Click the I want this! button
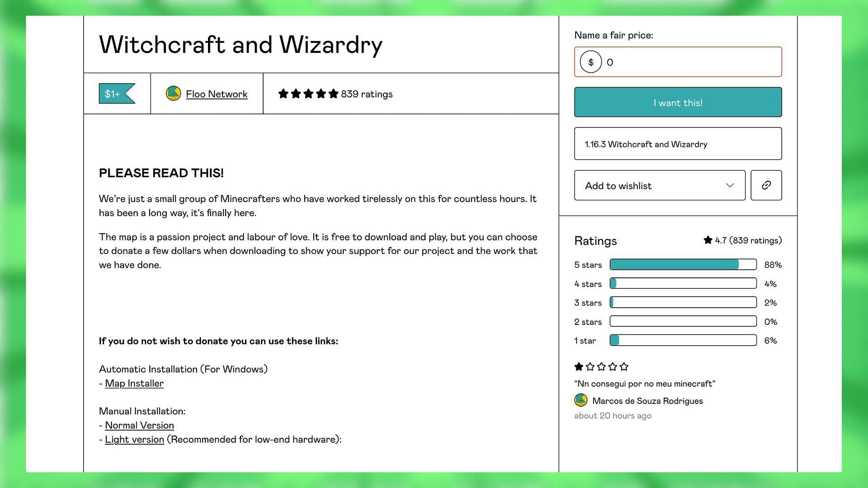The width and height of the screenshot is (868, 488). [x=678, y=102]
